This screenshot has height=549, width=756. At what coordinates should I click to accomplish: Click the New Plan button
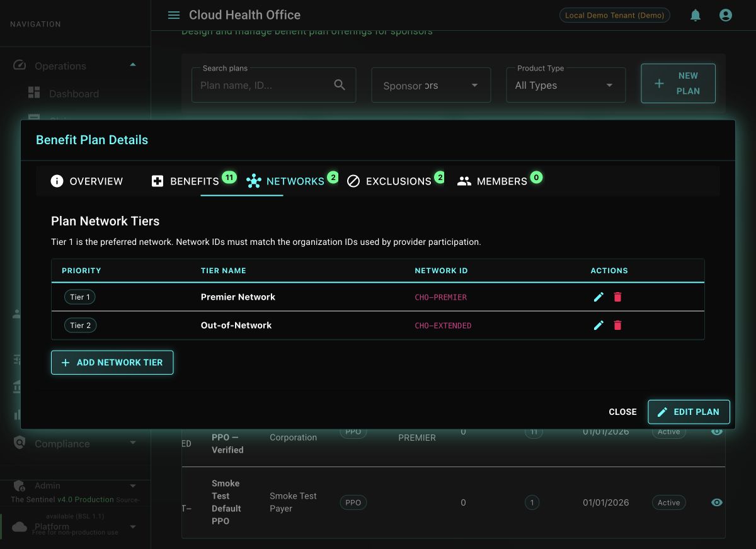pos(679,83)
